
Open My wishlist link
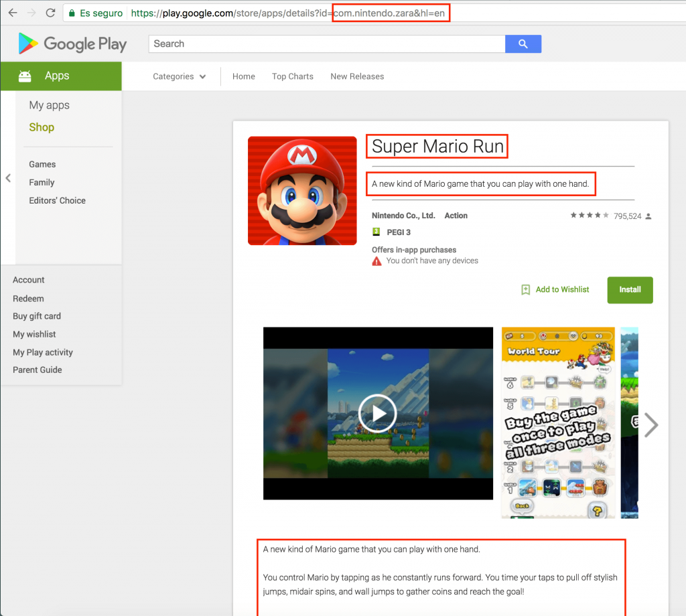34,335
